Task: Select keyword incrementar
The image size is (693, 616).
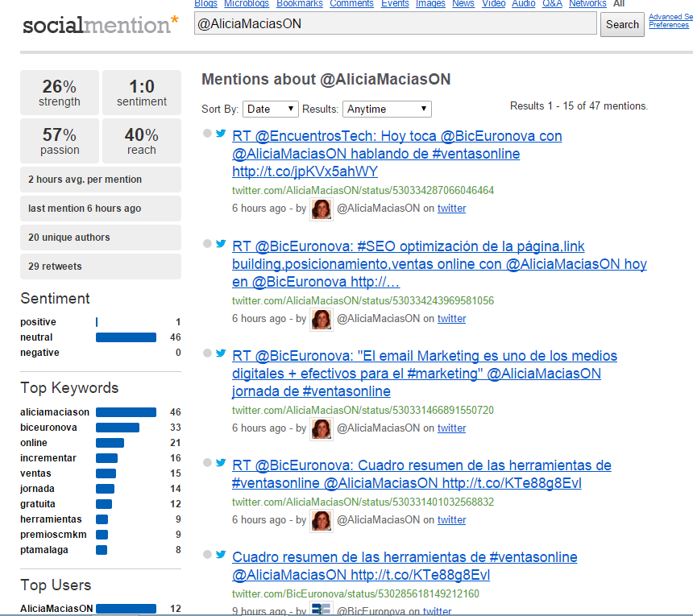Action: [x=48, y=458]
